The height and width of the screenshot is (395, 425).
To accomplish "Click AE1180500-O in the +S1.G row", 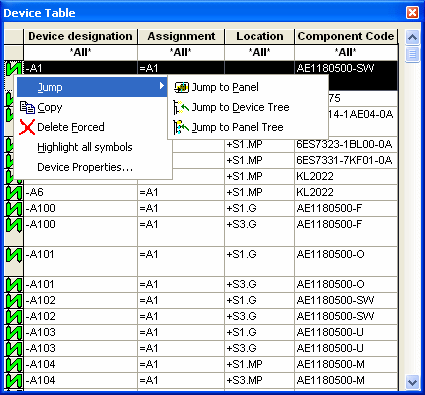I will (330, 255).
